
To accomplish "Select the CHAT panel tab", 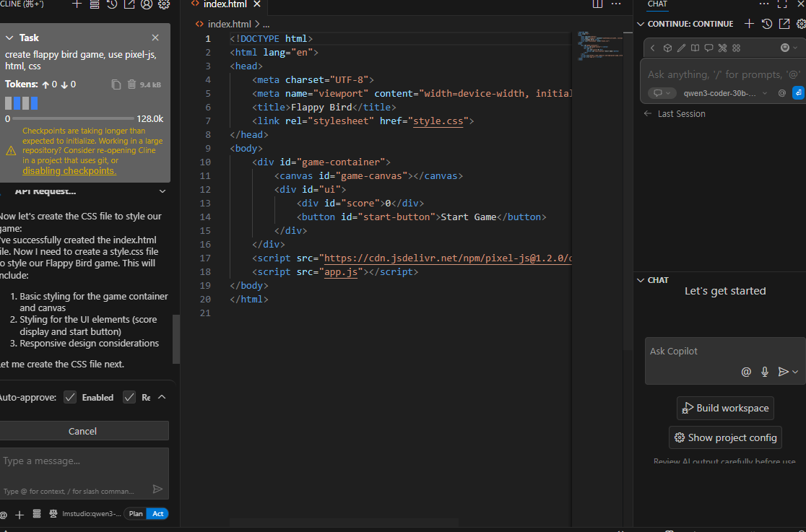I will tap(657, 4).
